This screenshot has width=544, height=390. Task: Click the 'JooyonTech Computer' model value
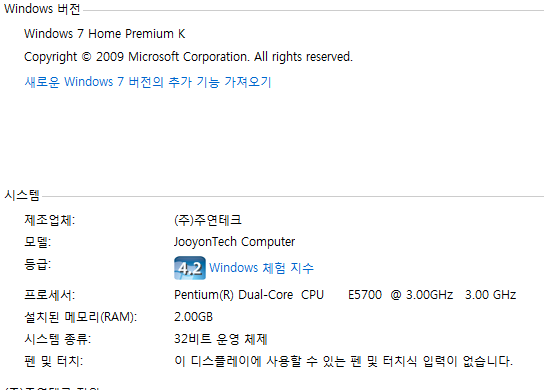(234, 242)
